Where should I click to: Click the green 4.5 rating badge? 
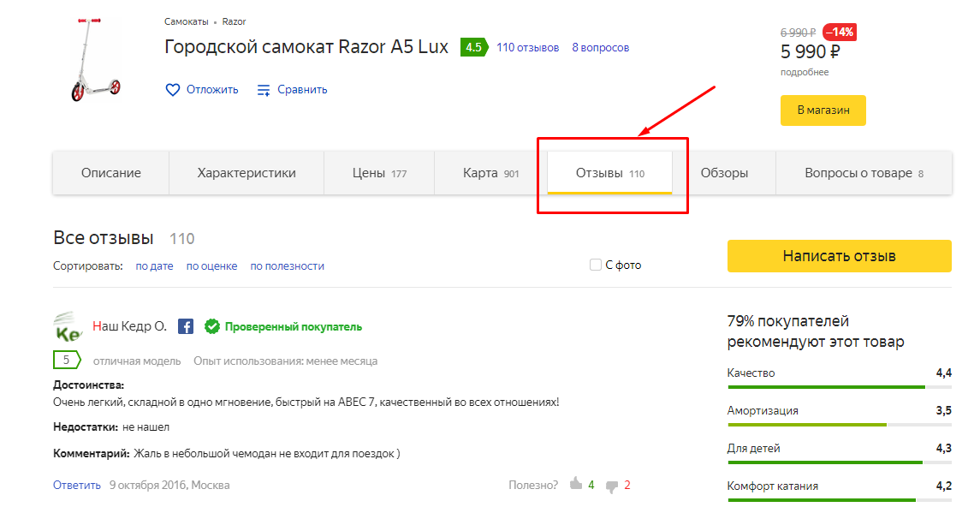[x=474, y=47]
